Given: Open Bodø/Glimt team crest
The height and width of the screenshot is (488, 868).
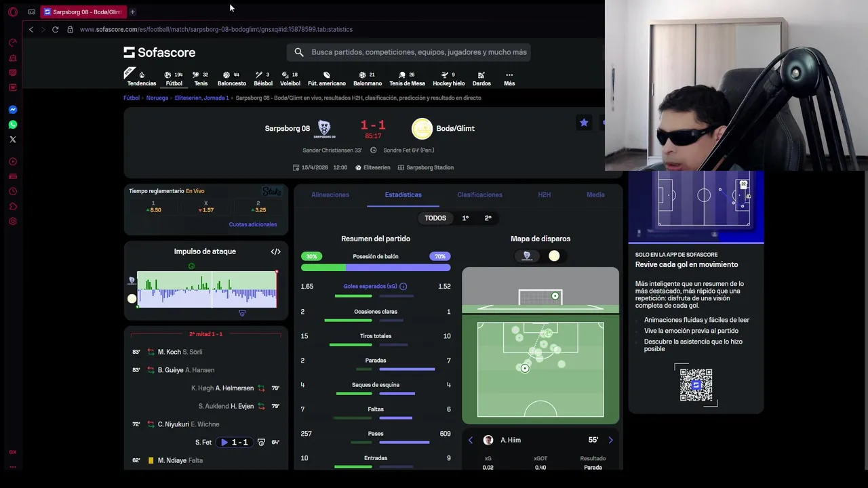Looking at the screenshot, I should click(x=422, y=128).
